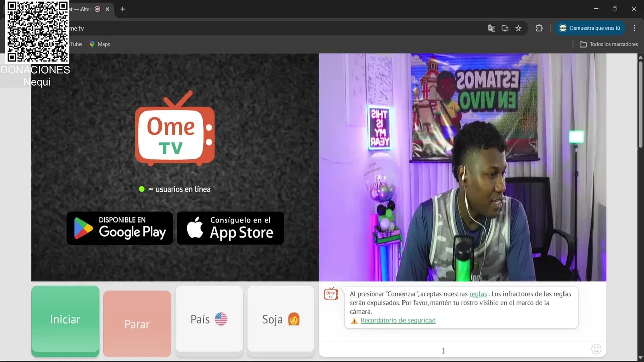
Task: Open the País country selector
Action: [x=209, y=321]
